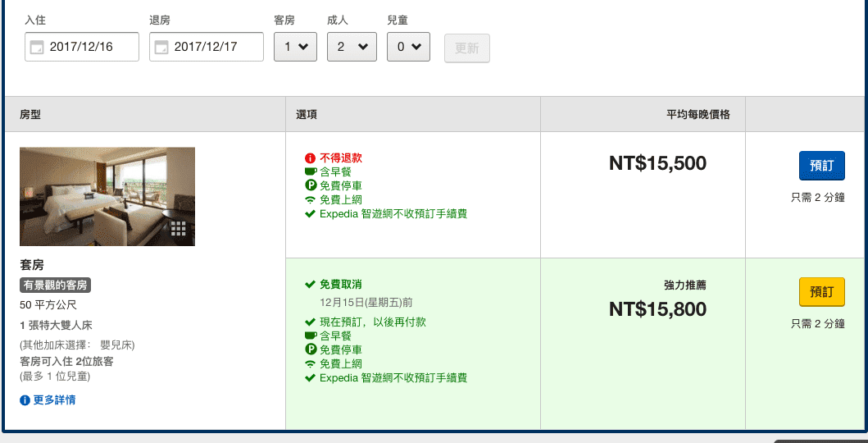Click the 現在預訂，以後再付款 text
868x443 pixels.
tap(373, 322)
